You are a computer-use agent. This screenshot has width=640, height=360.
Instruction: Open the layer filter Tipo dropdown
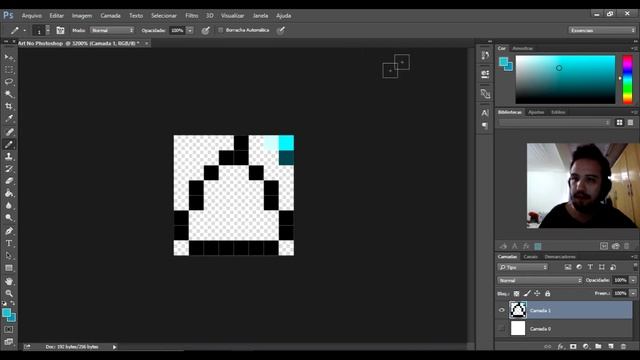click(523, 267)
